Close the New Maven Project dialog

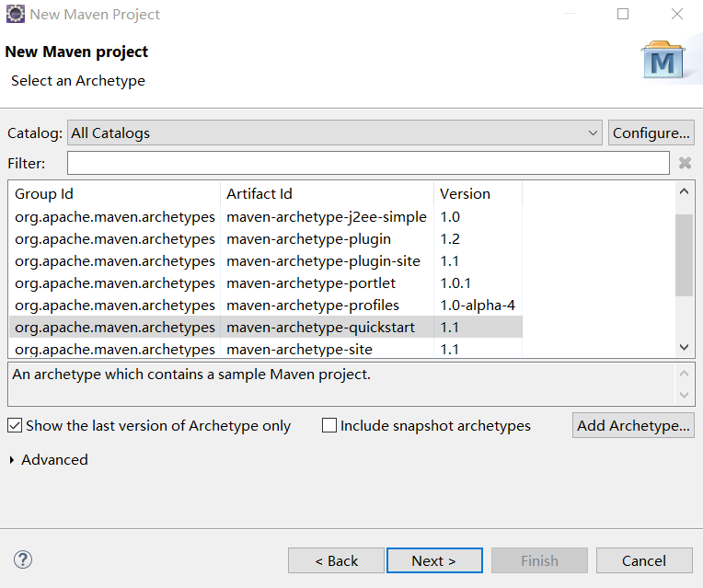(x=677, y=14)
